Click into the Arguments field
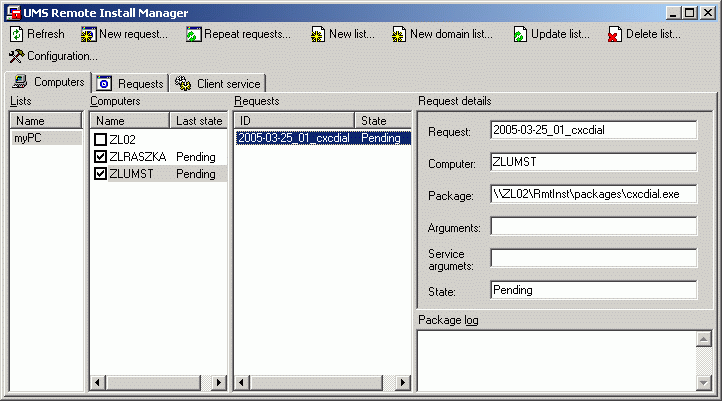722x401 pixels. pyautogui.click(x=594, y=226)
